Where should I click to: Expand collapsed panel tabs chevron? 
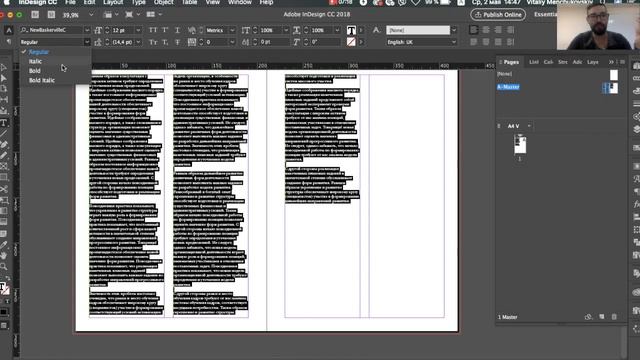[611, 62]
